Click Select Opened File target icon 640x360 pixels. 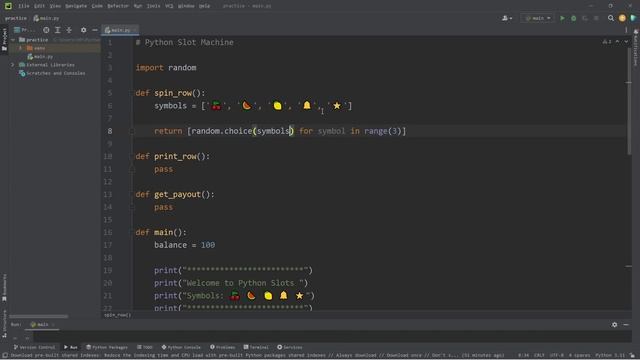point(46,30)
